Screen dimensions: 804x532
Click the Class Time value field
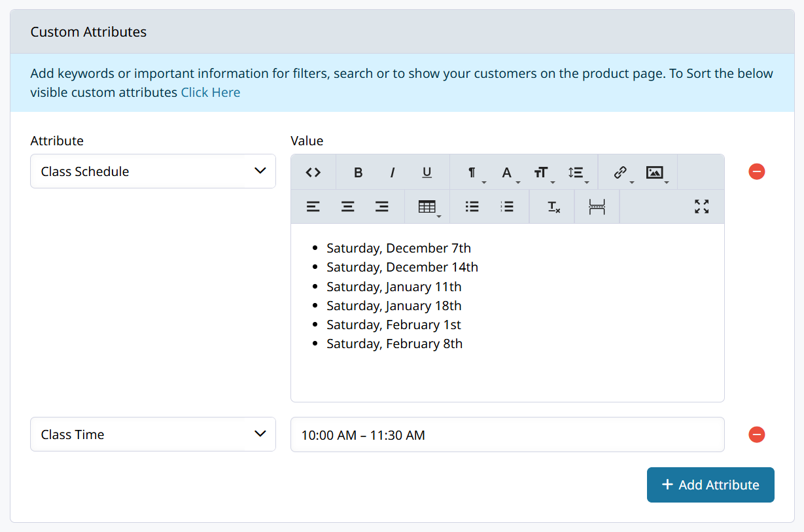507,434
